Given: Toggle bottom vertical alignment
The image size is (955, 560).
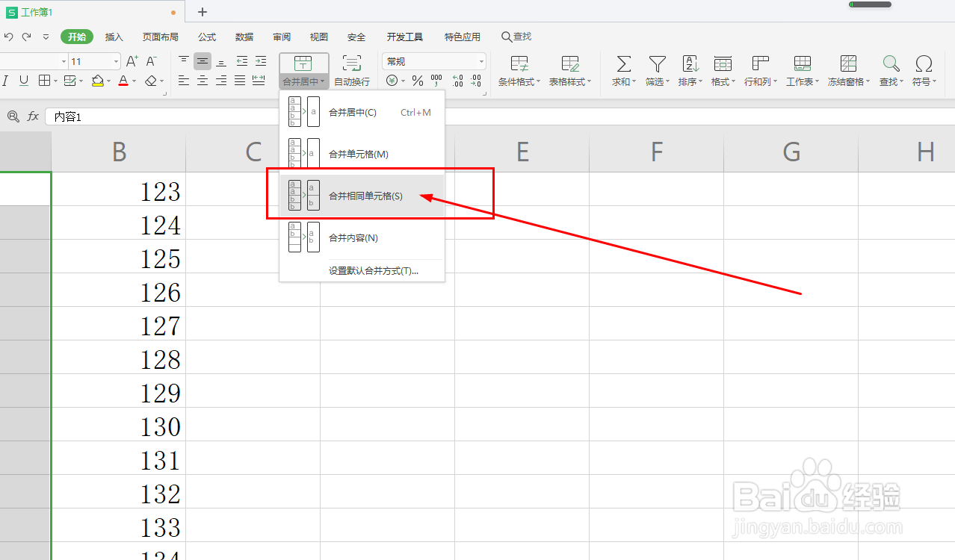Looking at the screenshot, I should pos(221,61).
